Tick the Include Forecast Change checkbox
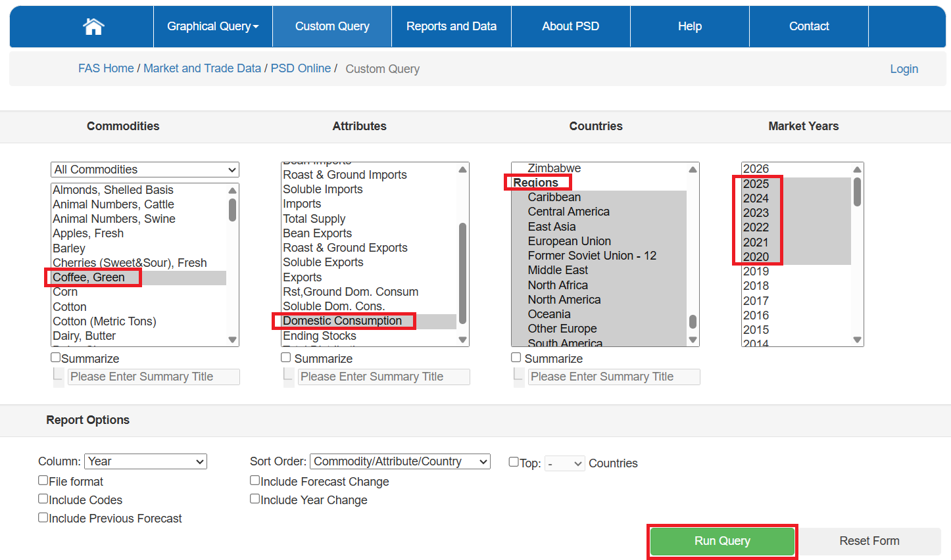This screenshot has width=951, height=560. (x=255, y=480)
